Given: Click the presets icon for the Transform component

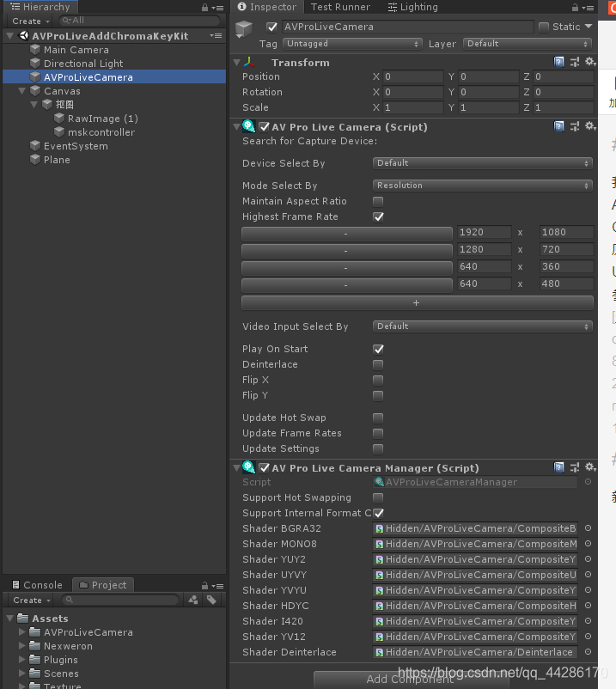Looking at the screenshot, I should coord(574,62).
